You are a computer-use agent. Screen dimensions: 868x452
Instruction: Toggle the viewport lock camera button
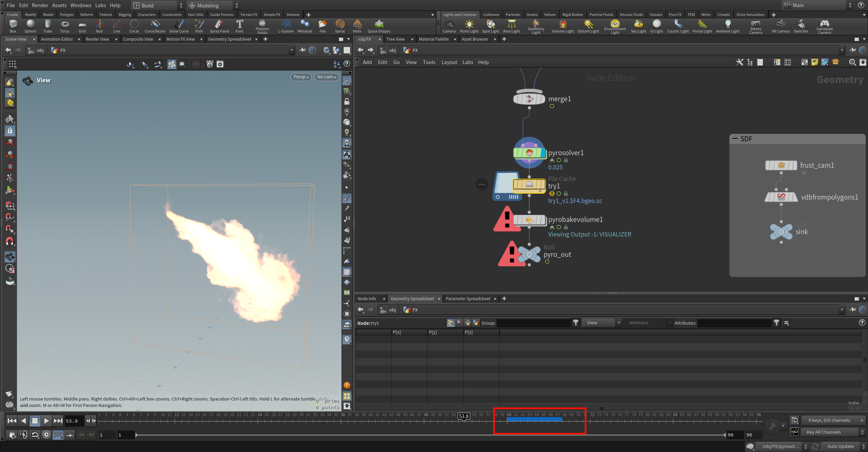tap(347, 101)
